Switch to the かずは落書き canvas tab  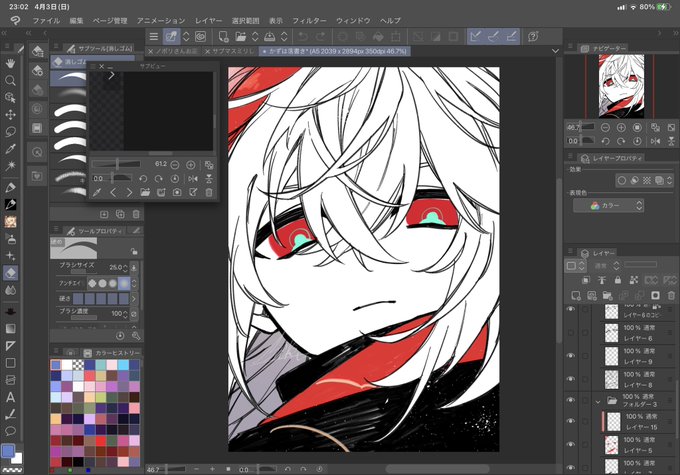click(x=335, y=51)
